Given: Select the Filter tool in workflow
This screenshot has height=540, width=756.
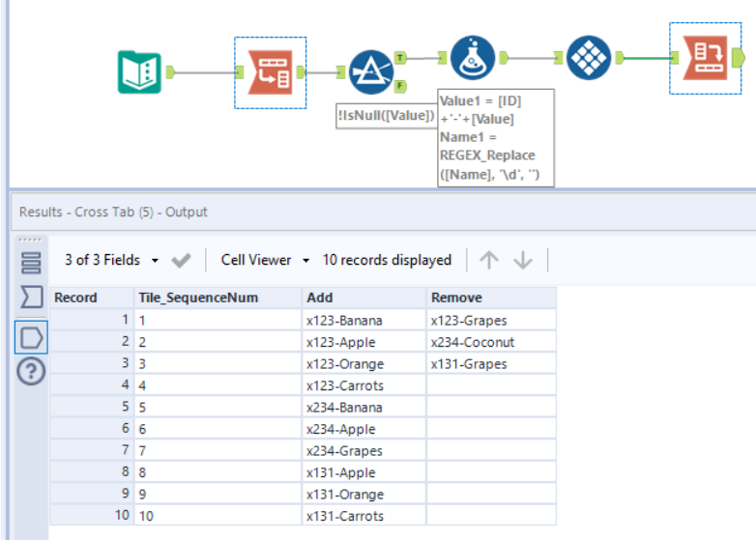Looking at the screenshot, I should [370, 71].
